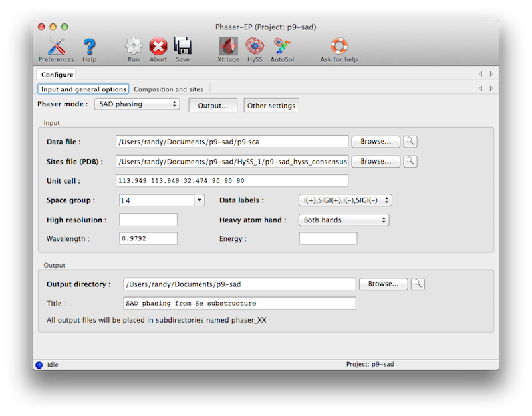Click the Help question mark icon
The image size is (532, 416).
tap(89, 47)
